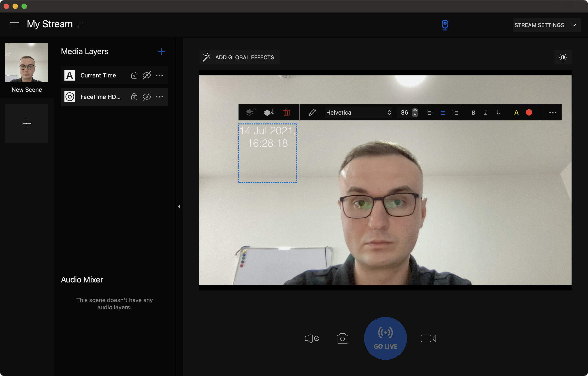
Task: Align text left
Action: [430, 112]
